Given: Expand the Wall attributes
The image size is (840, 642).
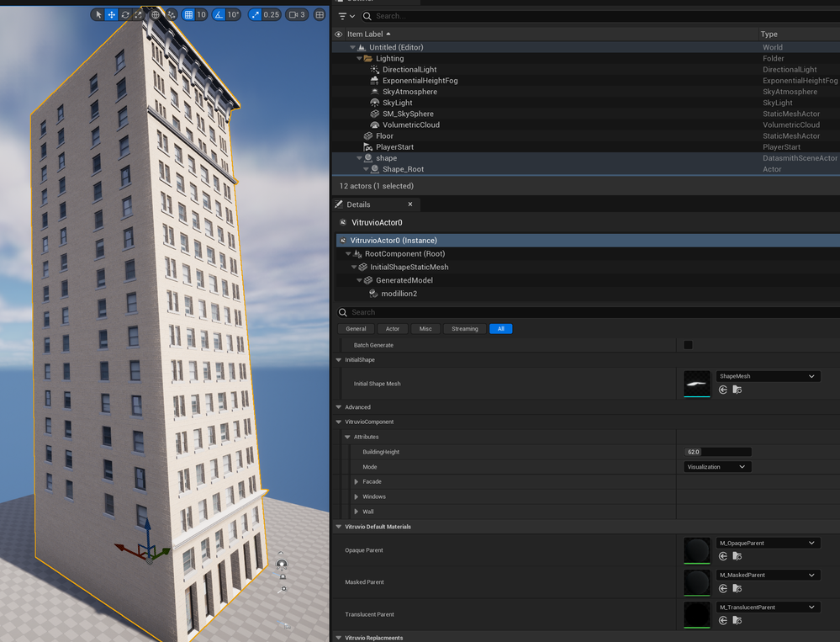Looking at the screenshot, I should [357, 512].
